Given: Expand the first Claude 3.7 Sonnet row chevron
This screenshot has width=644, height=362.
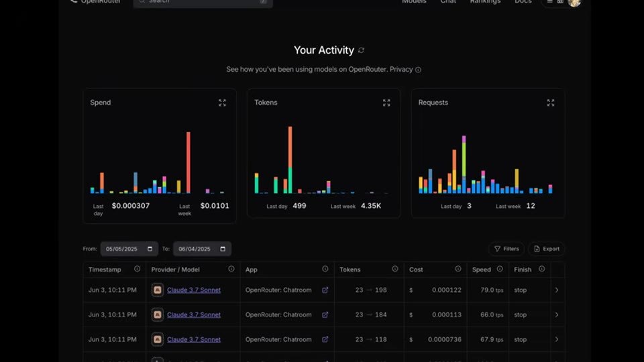Looking at the screenshot, I should (557, 290).
